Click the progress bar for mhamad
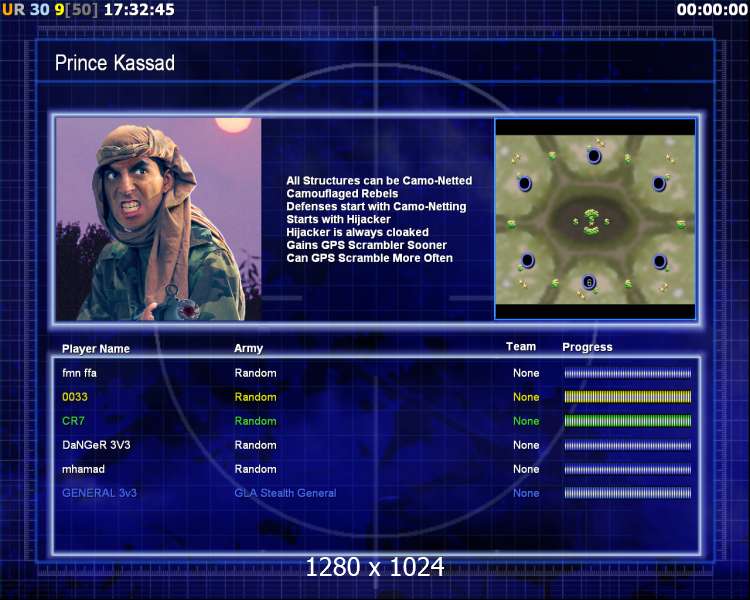This screenshot has width=750, height=600. click(628, 469)
